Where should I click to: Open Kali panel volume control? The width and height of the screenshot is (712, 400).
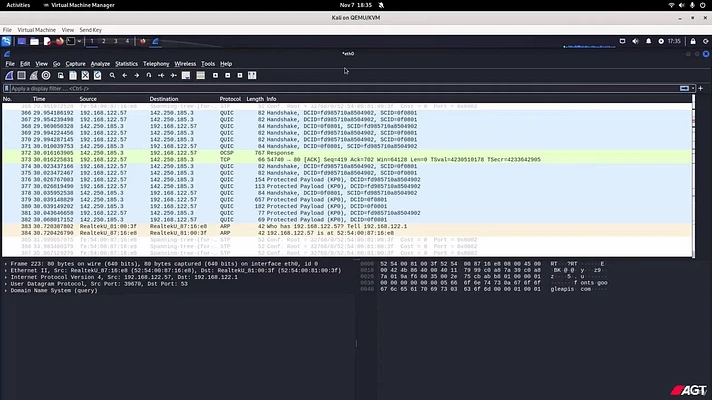tap(635, 41)
